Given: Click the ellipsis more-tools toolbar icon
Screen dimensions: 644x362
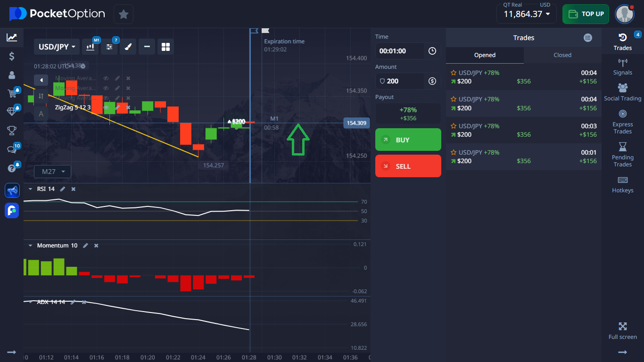Looking at the screenshot, I should [x=147, y=47].
